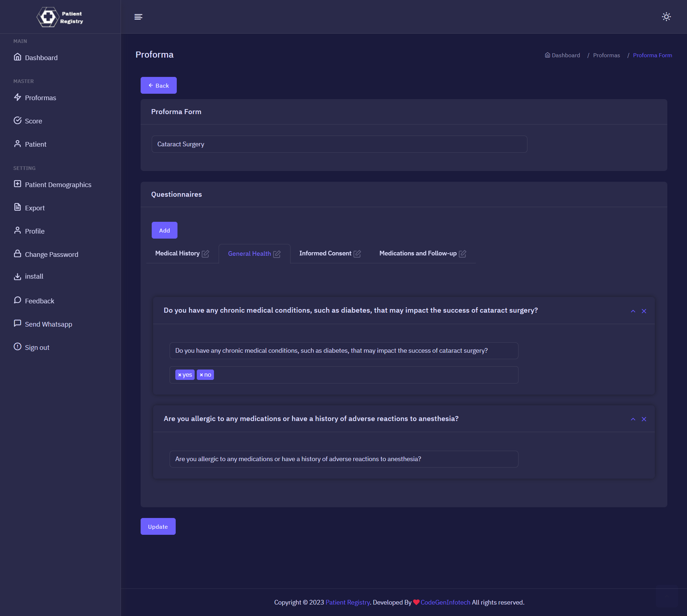Image resolution: width=687 pixels, height=616 pixels.
Task: Click the hamburger menu icon to collapse sidebar
Action: pyautogui.click(x=138, y=17)
